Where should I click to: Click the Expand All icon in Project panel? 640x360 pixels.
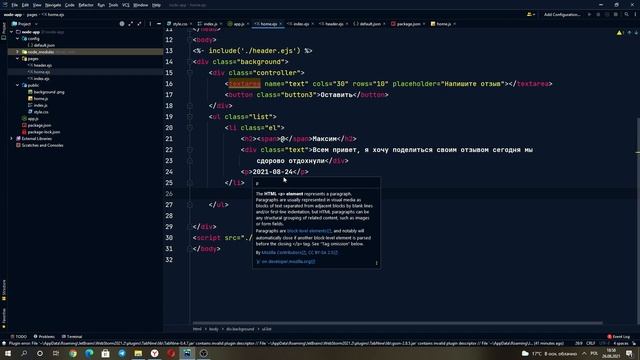[x=131, y=24]
